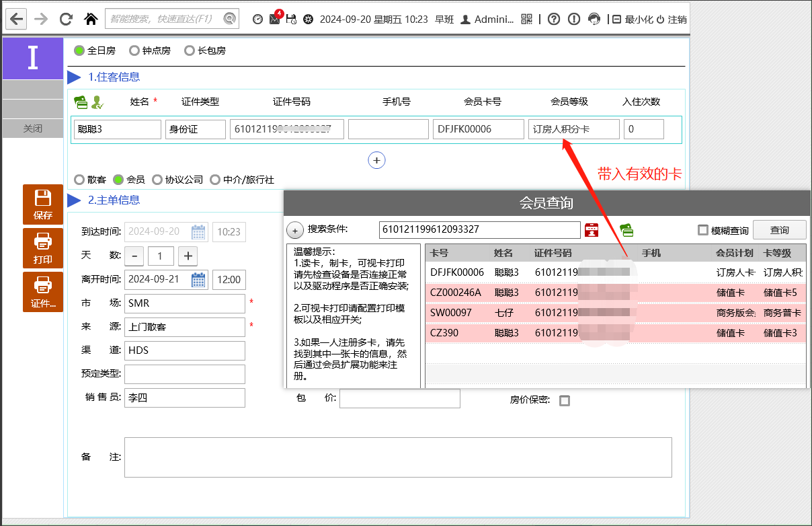812x526 pixels.
Task: Click the 包价 input field
Action: (x=400, y=399)
